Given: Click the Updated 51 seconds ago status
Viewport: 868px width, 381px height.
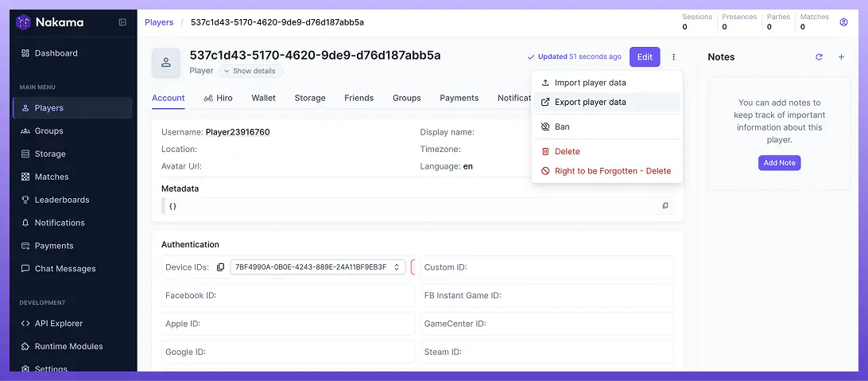Looking at the screenshot, I should point(574,56).
